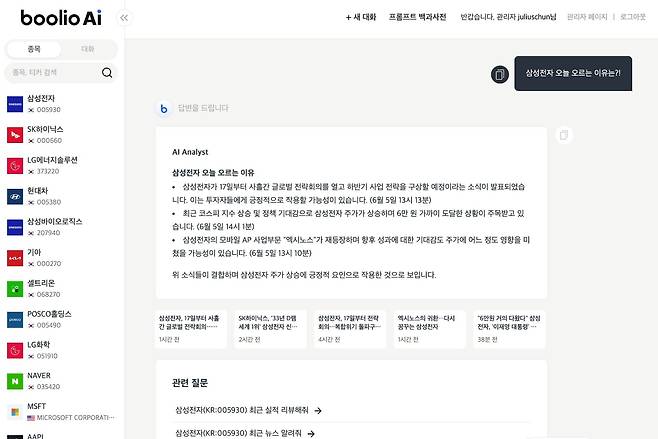Open news card about 엑시노스의 귀환

[x=429, y=329]
